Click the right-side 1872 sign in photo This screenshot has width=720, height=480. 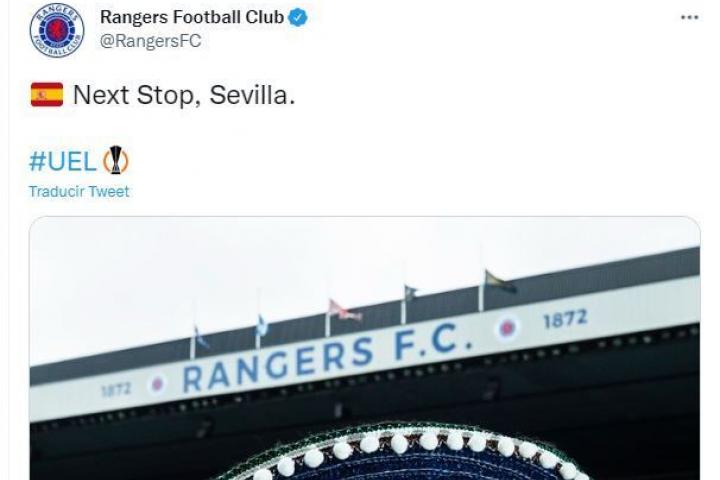[565, 319]
